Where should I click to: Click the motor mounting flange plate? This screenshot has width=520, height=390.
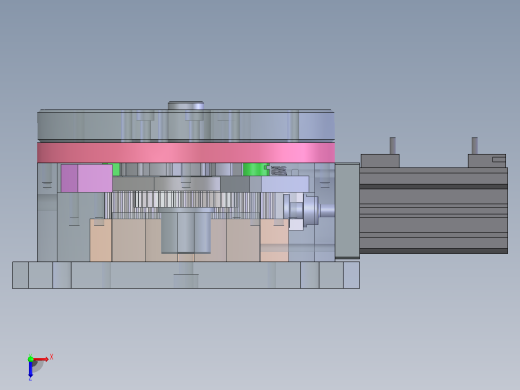347,210
